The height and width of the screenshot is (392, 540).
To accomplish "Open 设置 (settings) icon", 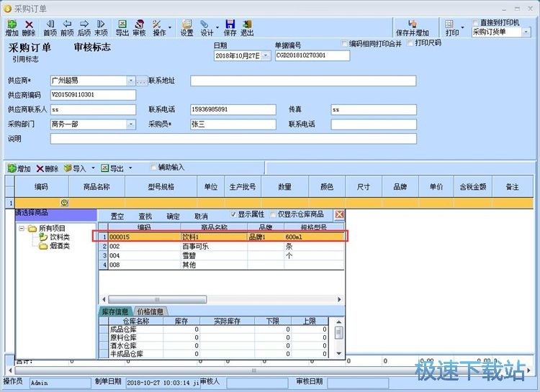I will point(187,24).
